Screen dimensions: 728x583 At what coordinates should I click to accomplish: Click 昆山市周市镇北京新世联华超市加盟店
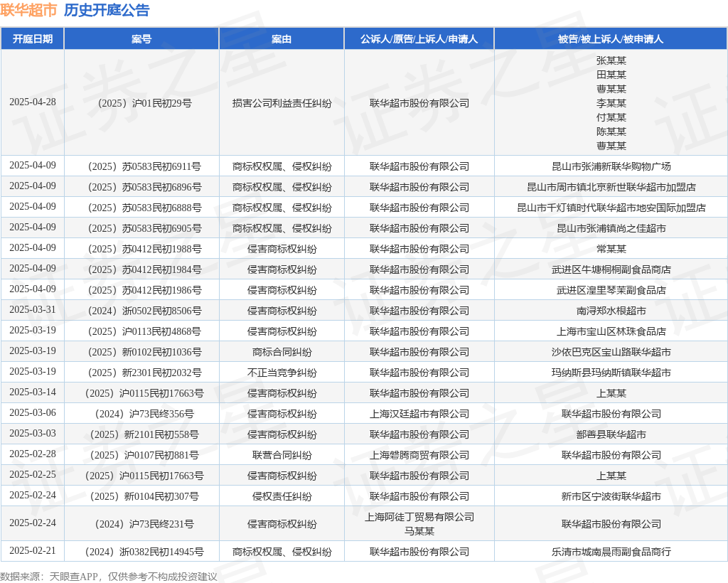[611, 187]
